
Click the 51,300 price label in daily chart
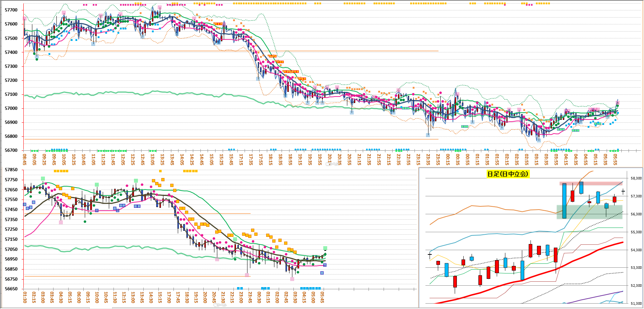pyautogui.click(x=636, y=304)
